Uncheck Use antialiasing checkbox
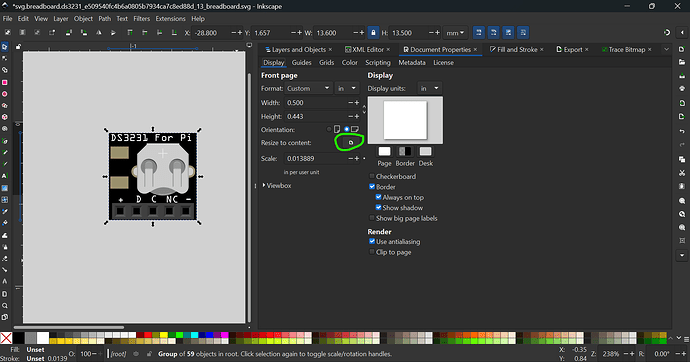Viewport: 690px width, 362px height. tap(372, 241)
